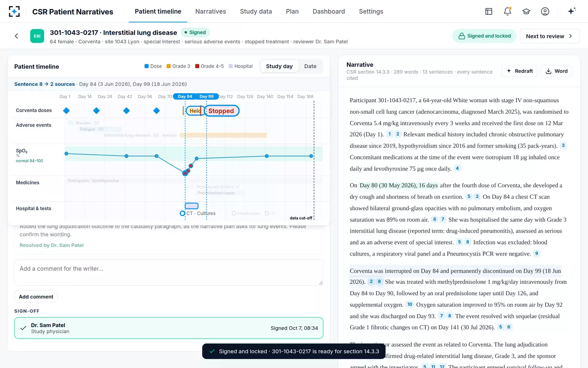Image resolution: width=588 pixels, height=368 pixels.
Task: Switch timeline axis to Date
Action: click(x=310, y=66)
